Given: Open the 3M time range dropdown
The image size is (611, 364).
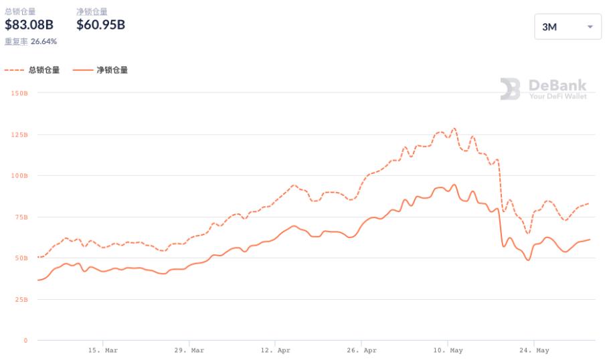Looking at the screenshot, I should [x=567, y=27].
